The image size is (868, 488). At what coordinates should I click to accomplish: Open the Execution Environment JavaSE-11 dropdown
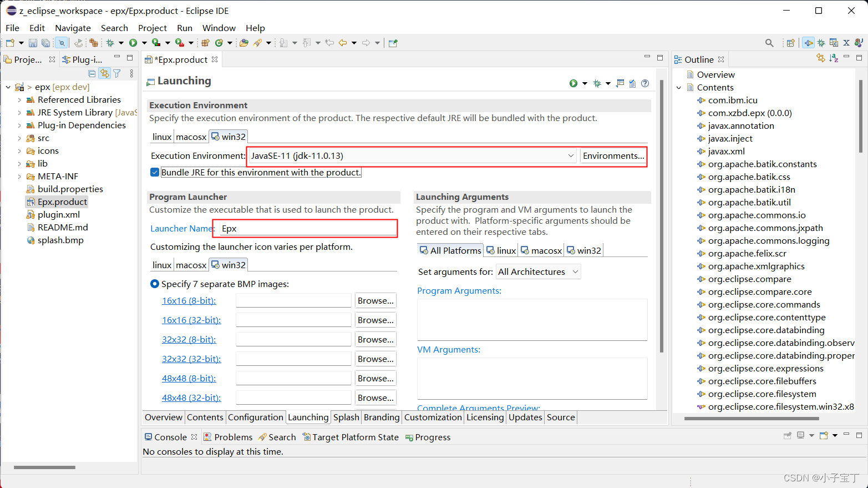pos(412,155)
